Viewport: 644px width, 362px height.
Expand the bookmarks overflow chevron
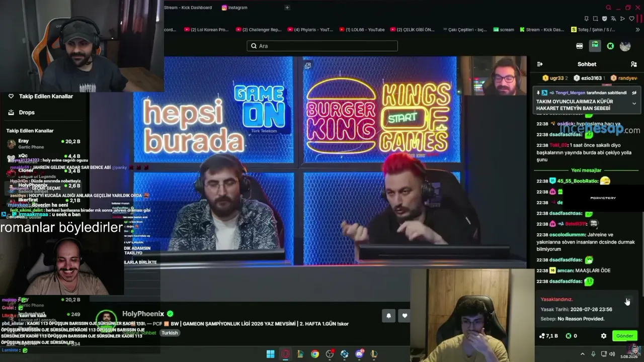[638, 30]
